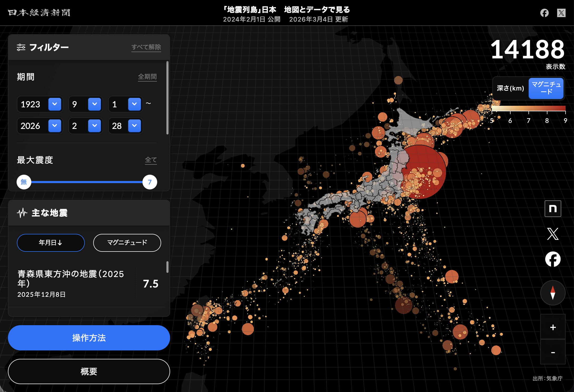The image size is (574, 392).
Task: Zoom out the map with minus button
Action: pyautogui.click(x=553, y=352)
